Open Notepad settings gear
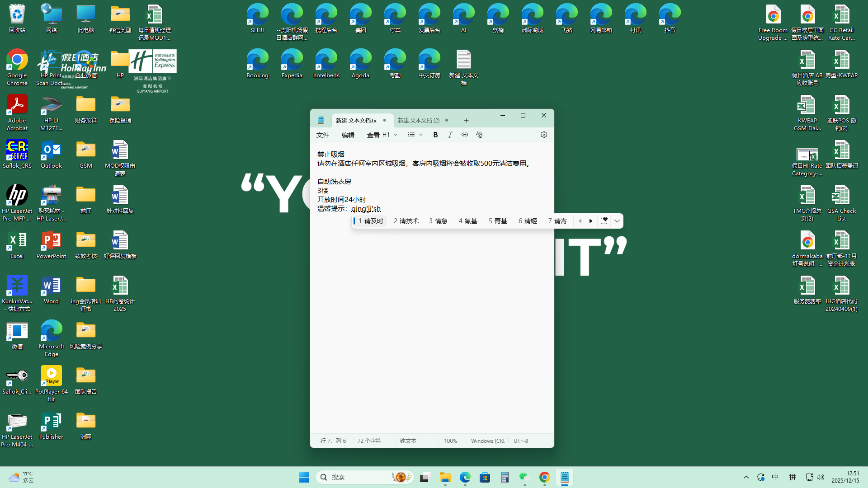 (x=543, y=135)
